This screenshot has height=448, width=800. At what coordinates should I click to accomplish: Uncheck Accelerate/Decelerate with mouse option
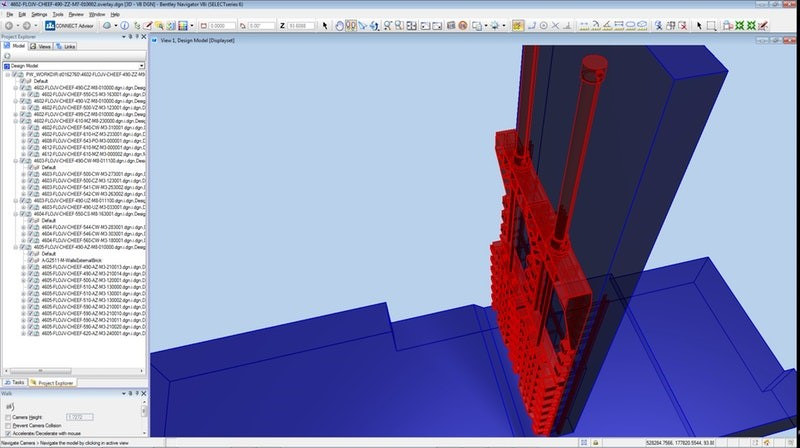pyautogui.click(x=8, y=433)
